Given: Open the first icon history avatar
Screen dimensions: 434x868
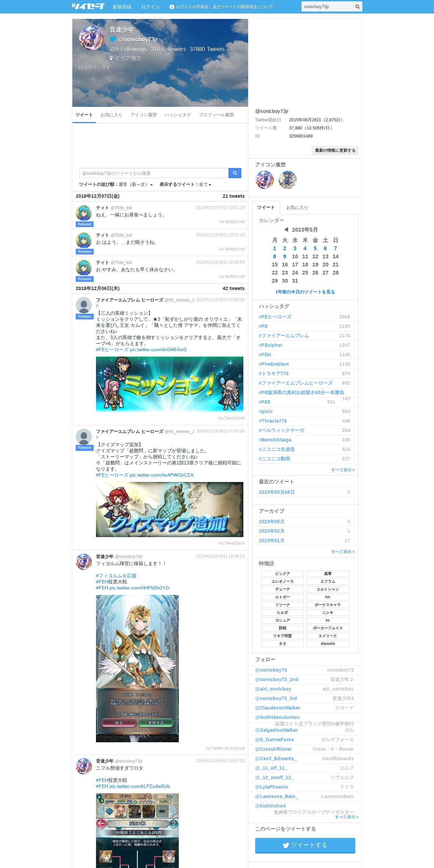Looking at the screenshot, I should 264,180.
